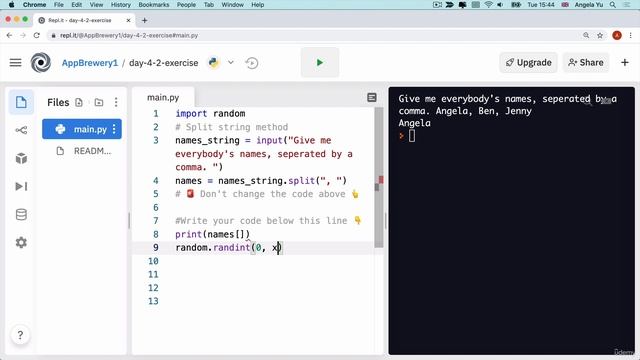Image resolution: width=640 pixels, height=360 pixels.
Task: Open the history version icon
Action: [x=252, y=63]
